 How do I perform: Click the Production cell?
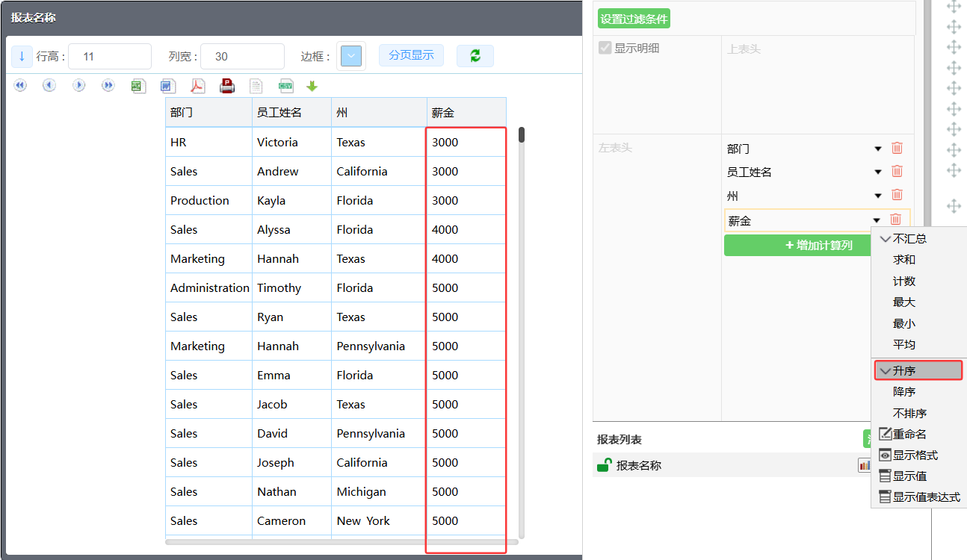click(208, 200)
